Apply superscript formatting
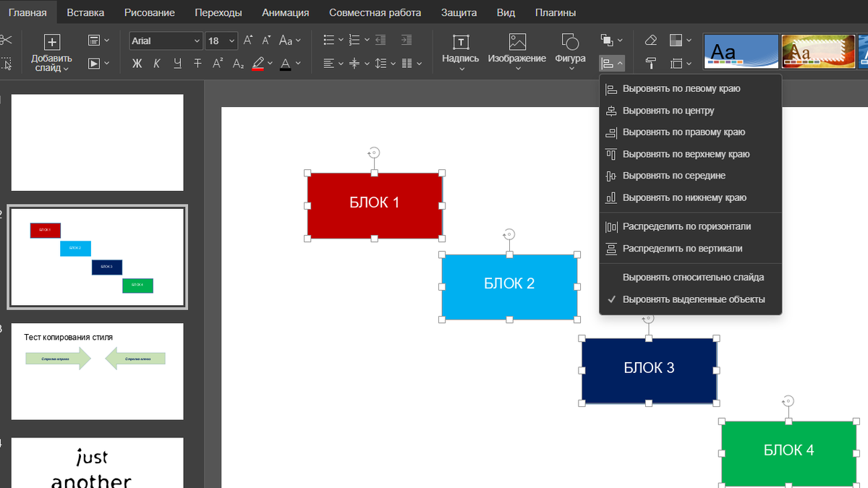This screenshot has height=488, width=868. (218, 64)
